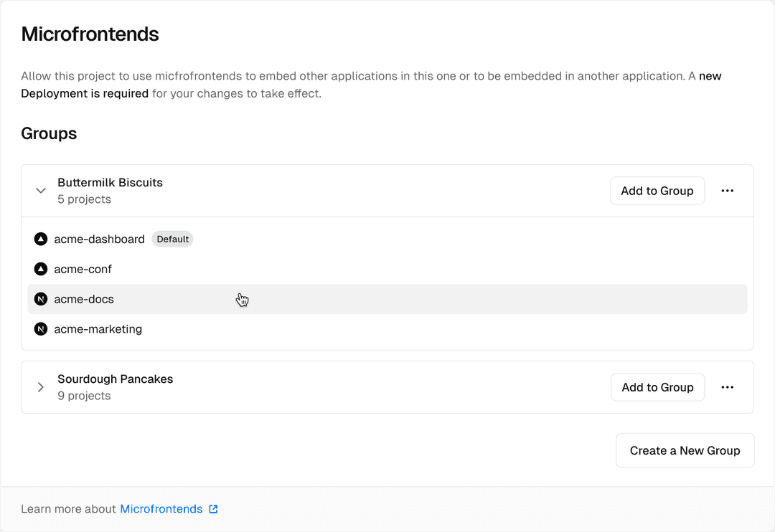Click Create a New Group
The height and width of the screenshot is (532, 775).
point(685,450)
